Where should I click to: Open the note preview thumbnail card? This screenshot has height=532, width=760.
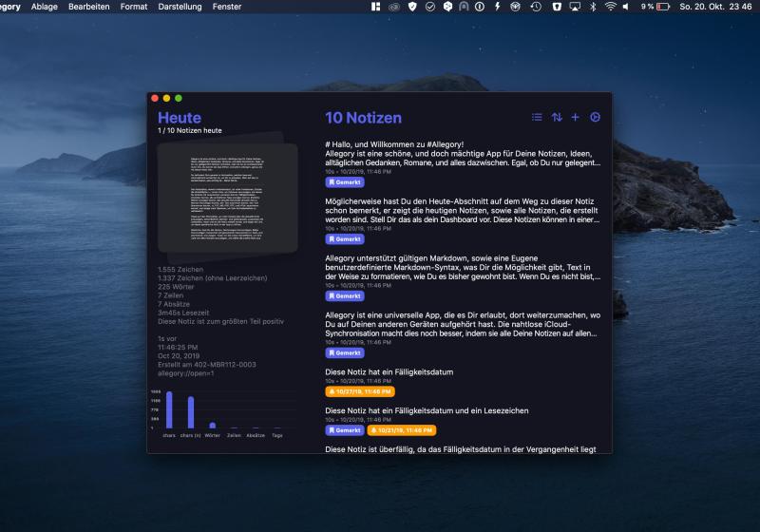click(227, 198)
